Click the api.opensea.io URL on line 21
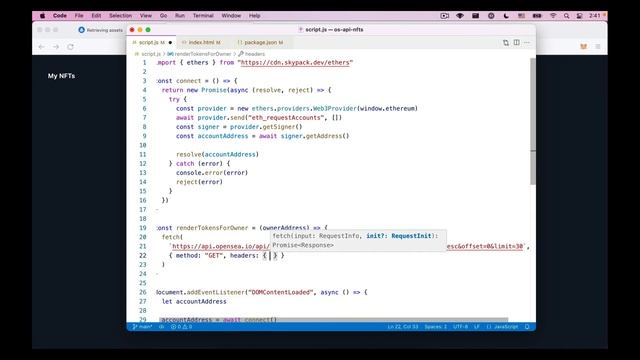Viewport: 640px width, 360px height. tap(220, 247)
